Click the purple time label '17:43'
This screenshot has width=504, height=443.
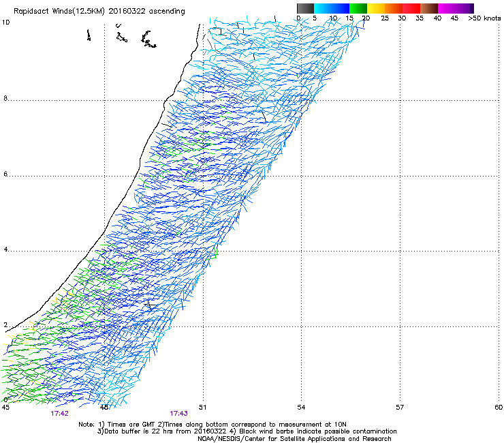point(178,414)
